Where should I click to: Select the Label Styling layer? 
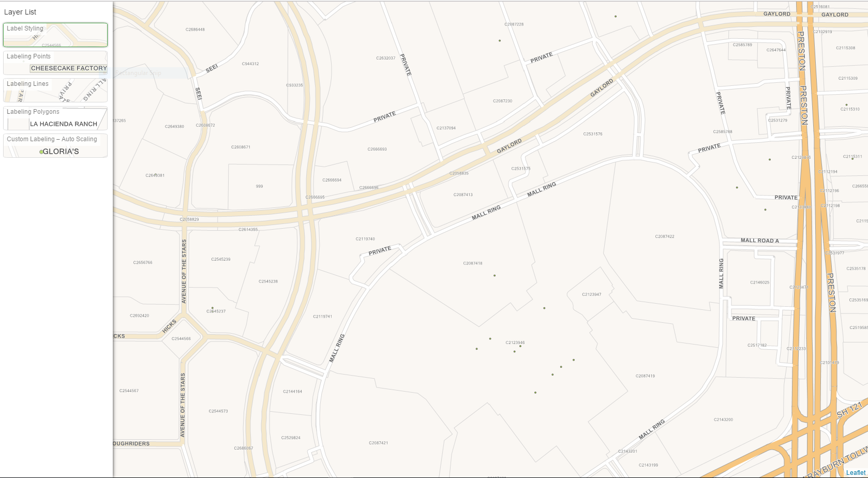coord(55,35)
